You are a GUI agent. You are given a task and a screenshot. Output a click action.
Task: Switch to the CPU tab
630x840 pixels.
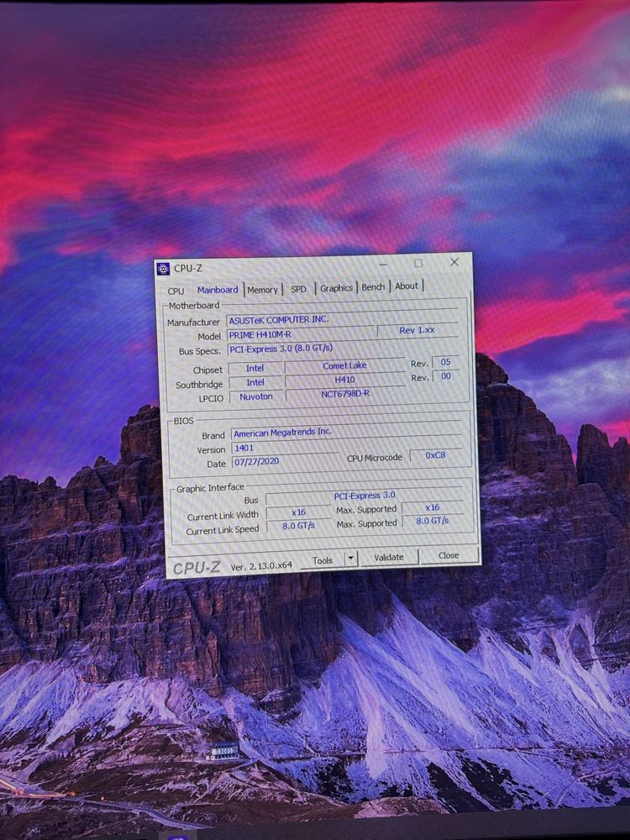(176, 291)
